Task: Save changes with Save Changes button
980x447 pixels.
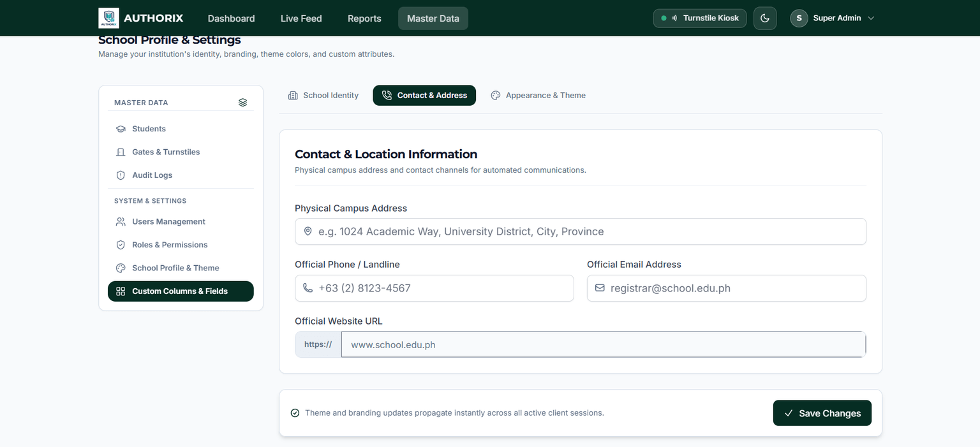Action: coord(822,413)
